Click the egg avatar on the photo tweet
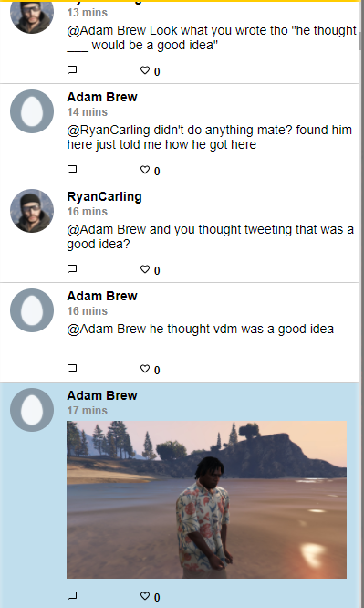 (32, 410)
